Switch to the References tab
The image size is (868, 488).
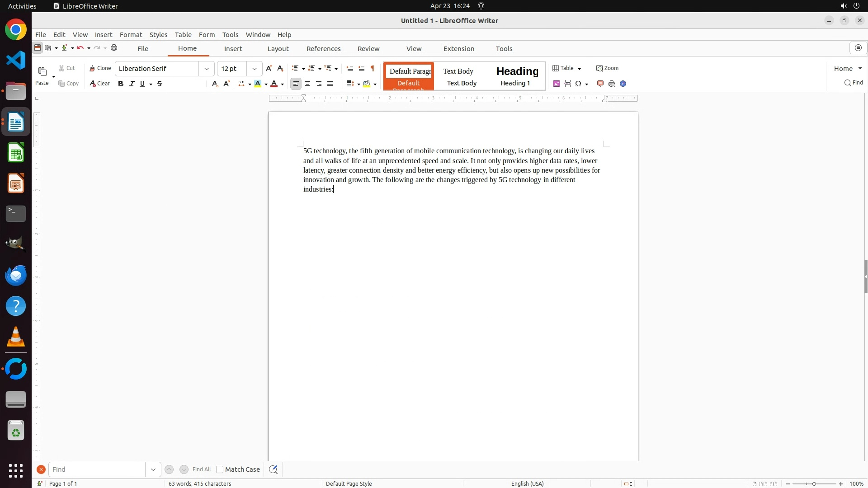click(323, 49)
